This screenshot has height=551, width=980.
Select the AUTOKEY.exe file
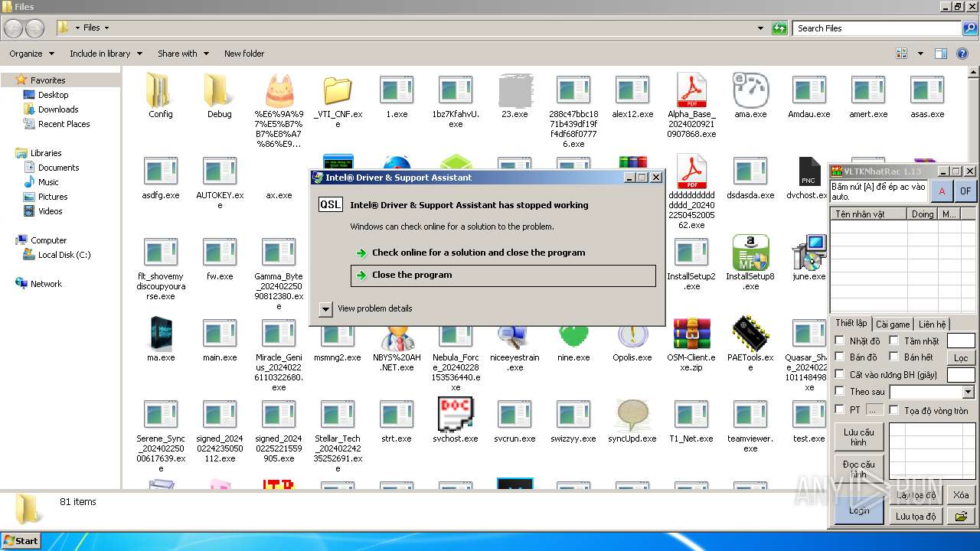point(220,181)
